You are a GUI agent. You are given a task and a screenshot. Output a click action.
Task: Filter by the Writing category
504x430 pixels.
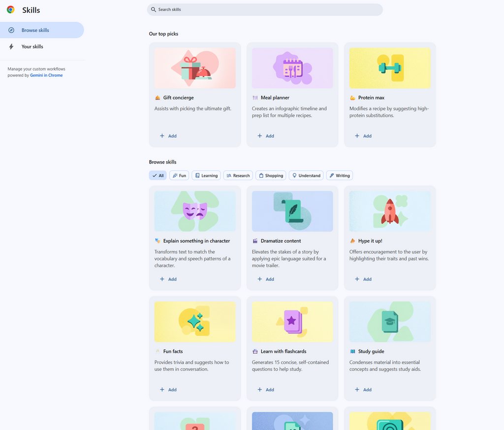point(339,175)
